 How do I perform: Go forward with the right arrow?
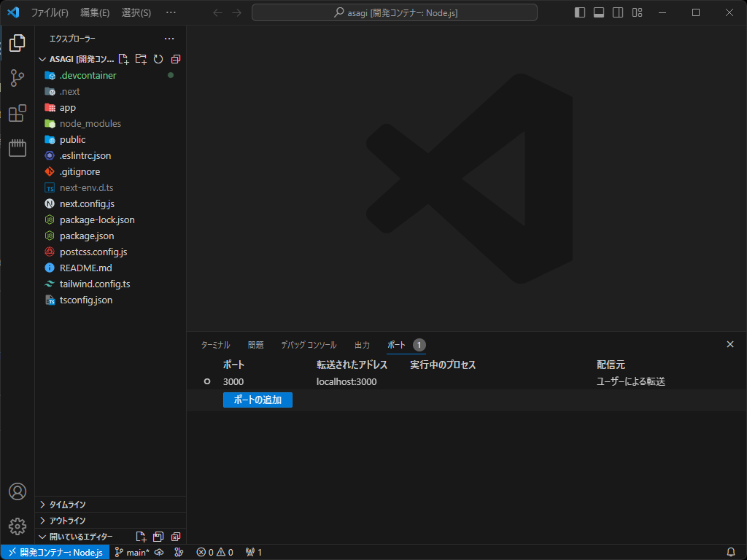[237, 13]
